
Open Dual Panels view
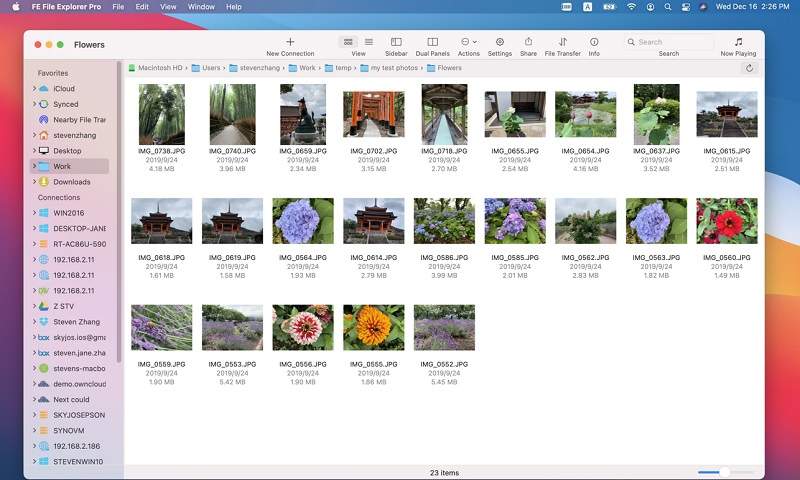(432, 42)
